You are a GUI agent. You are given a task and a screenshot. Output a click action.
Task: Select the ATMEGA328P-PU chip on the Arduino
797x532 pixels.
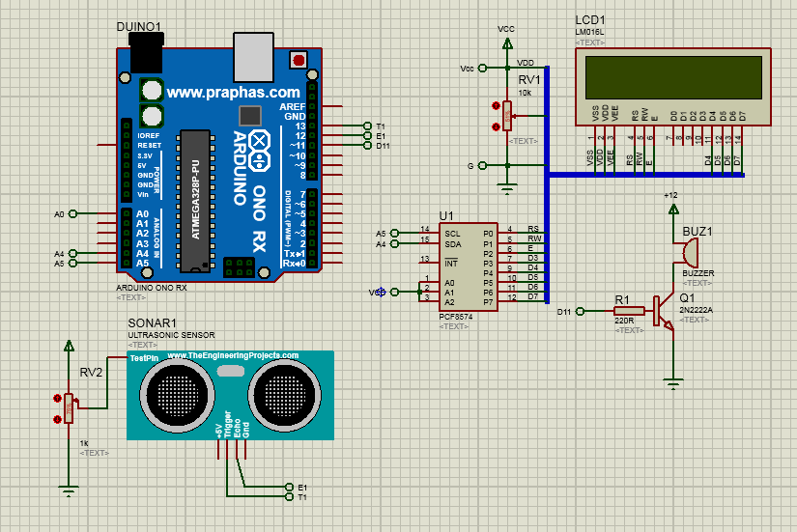coord(195,200)
